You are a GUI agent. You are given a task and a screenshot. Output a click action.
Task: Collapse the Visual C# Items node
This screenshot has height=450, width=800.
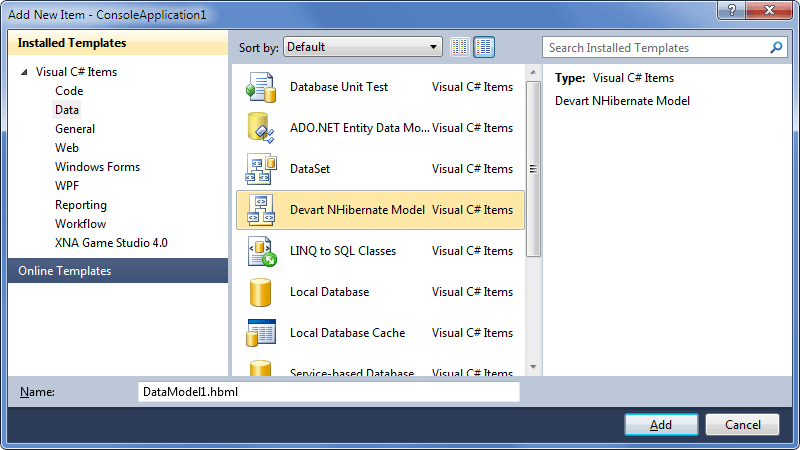pyautogui.click(x=24, y=72)
